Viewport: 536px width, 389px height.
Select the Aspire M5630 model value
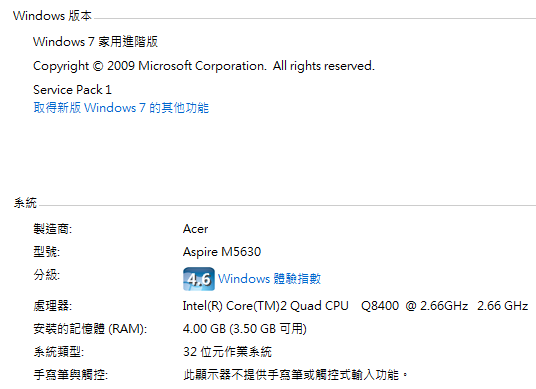[x=222, y=252]
